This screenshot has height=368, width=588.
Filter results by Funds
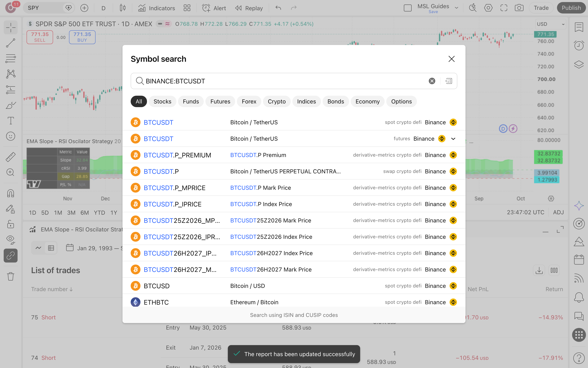[191, 101]
